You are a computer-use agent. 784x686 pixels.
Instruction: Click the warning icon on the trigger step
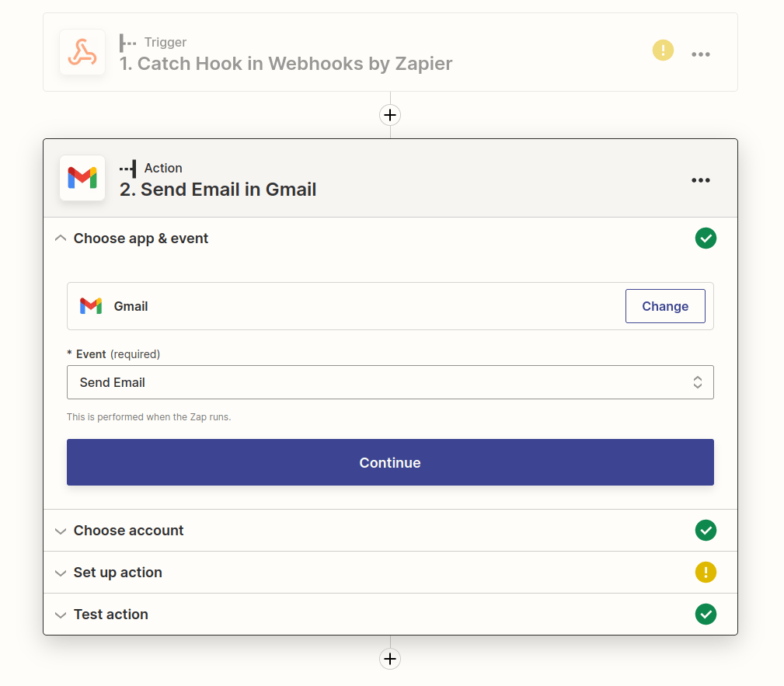click(x=663, y=50)
